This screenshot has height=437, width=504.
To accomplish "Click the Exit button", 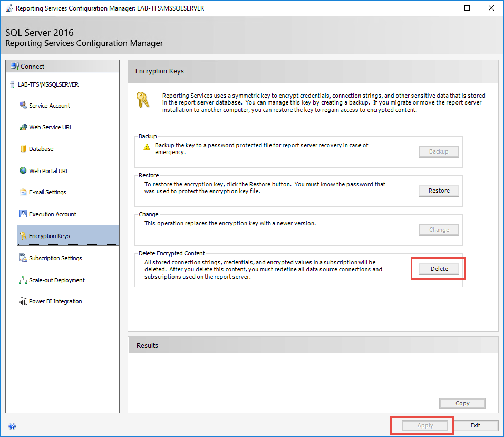I will coord(476,425).
